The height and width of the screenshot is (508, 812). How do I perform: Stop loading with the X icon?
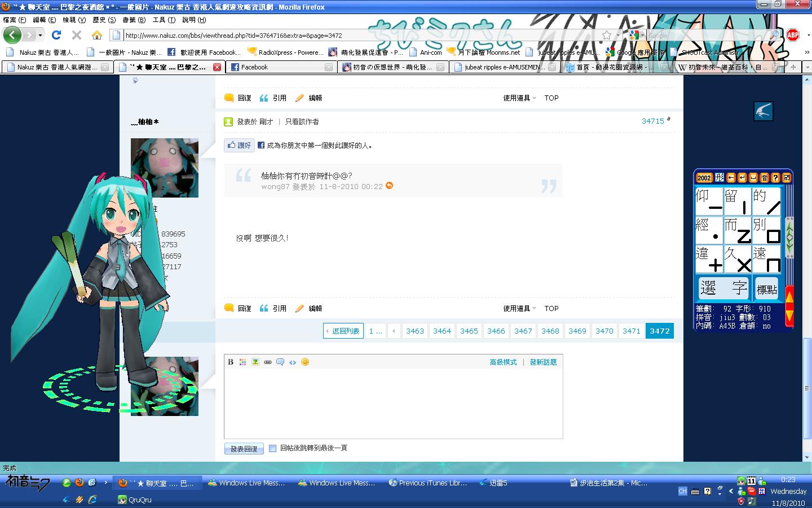[77, 35]
